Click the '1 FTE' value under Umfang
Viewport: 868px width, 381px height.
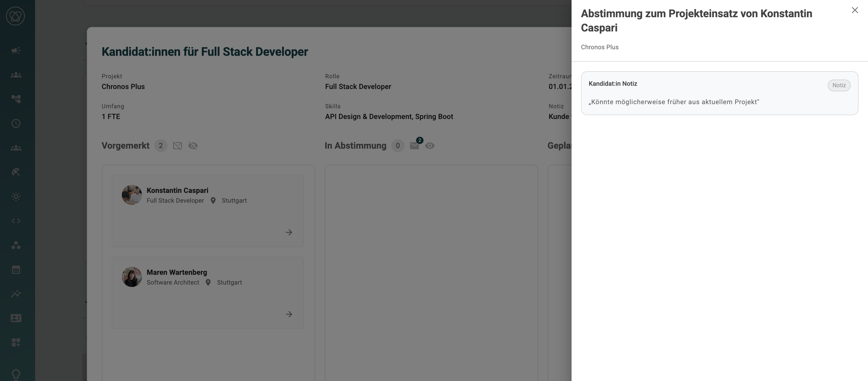click(111, 117)
